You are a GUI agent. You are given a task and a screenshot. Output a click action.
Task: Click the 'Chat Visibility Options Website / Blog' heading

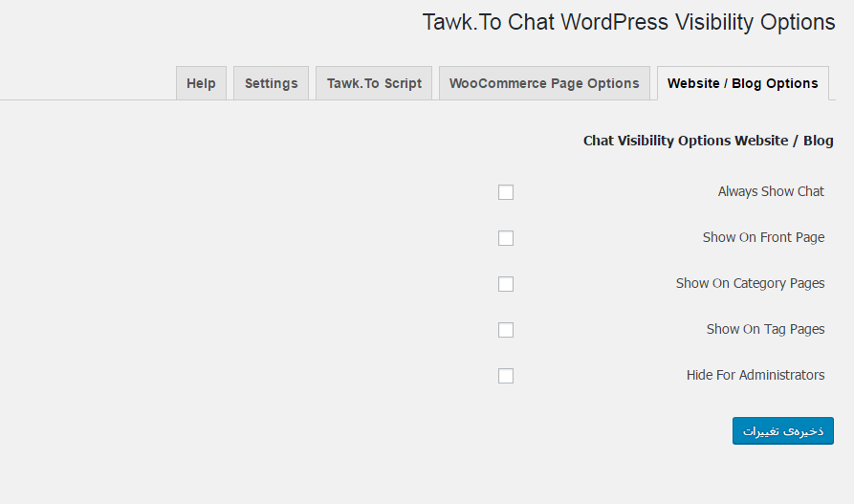tap(708, 141)
